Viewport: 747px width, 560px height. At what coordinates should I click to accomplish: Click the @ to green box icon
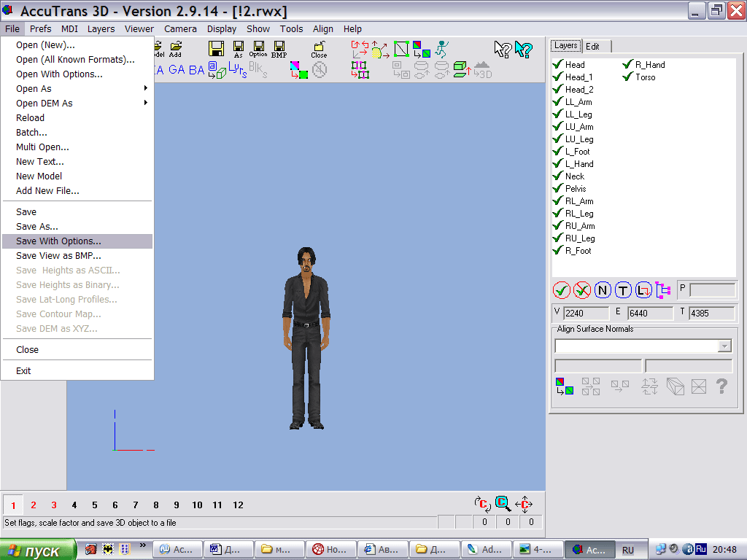217,69
